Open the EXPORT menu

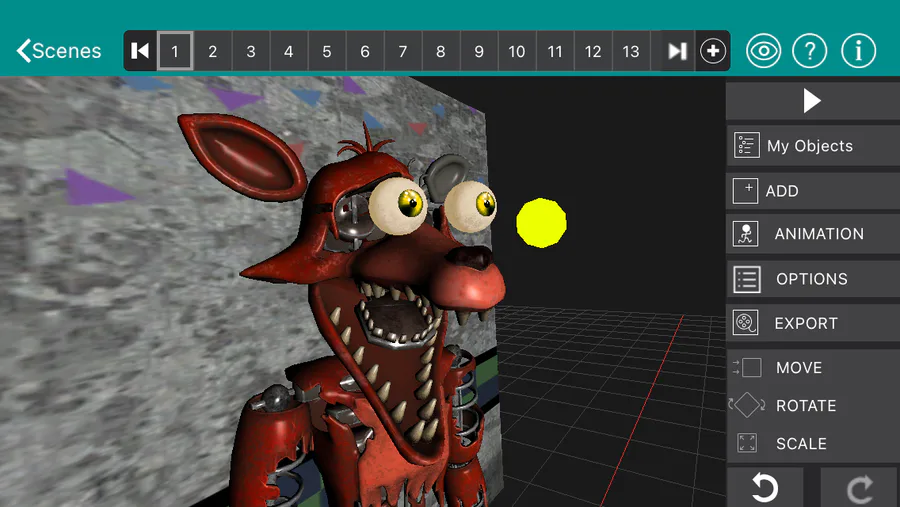(813, 323)
